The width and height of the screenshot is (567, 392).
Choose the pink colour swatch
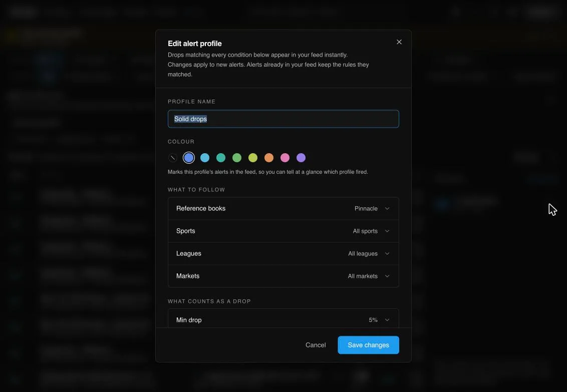click(x=285, y=158)
